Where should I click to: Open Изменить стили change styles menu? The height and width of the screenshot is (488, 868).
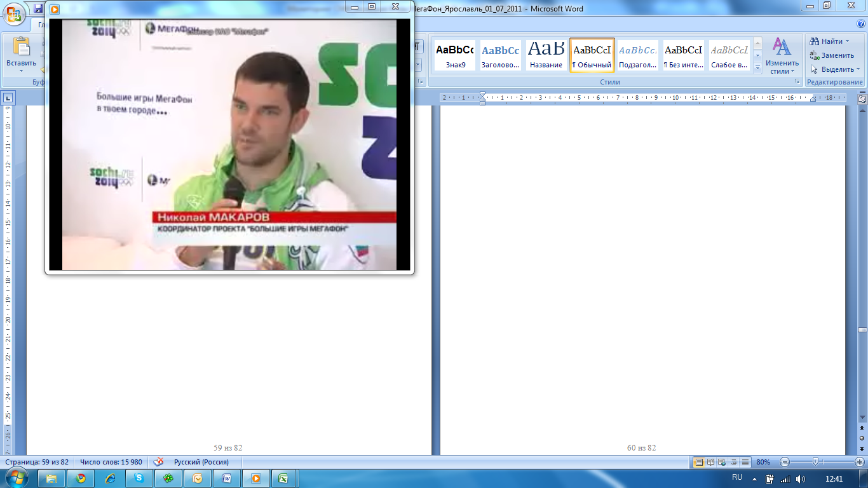click(782, 56)
